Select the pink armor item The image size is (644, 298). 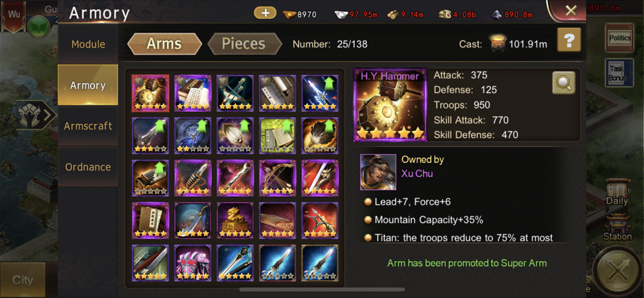click(x=193, y=263)
